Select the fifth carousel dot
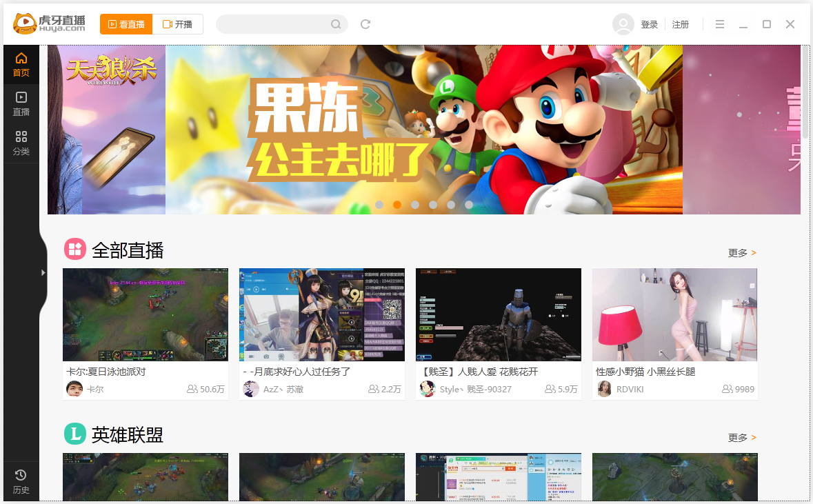Image resolution: width=813 pixels, height=504 pixels. 451,205
